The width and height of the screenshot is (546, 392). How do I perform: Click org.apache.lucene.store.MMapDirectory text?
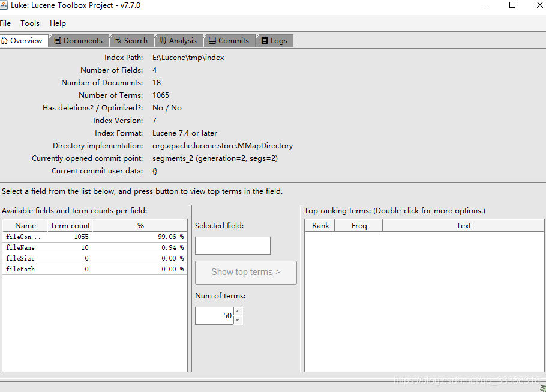(223, 146)
